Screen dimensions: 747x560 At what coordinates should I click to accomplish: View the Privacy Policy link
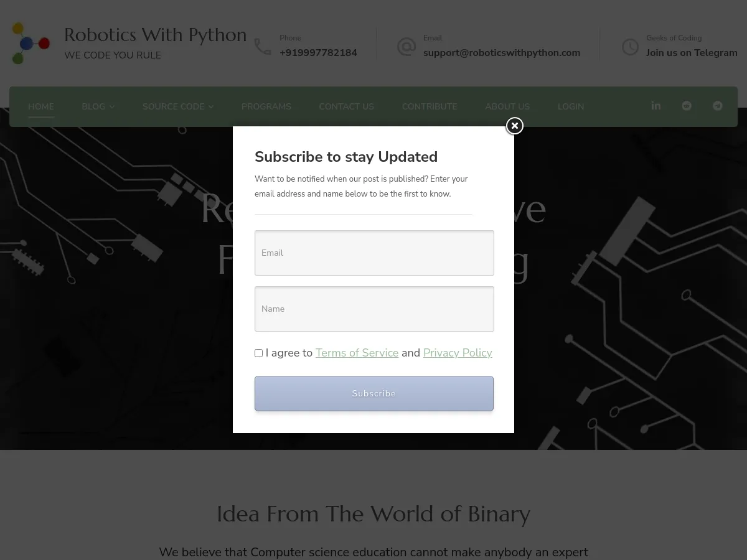458,353
